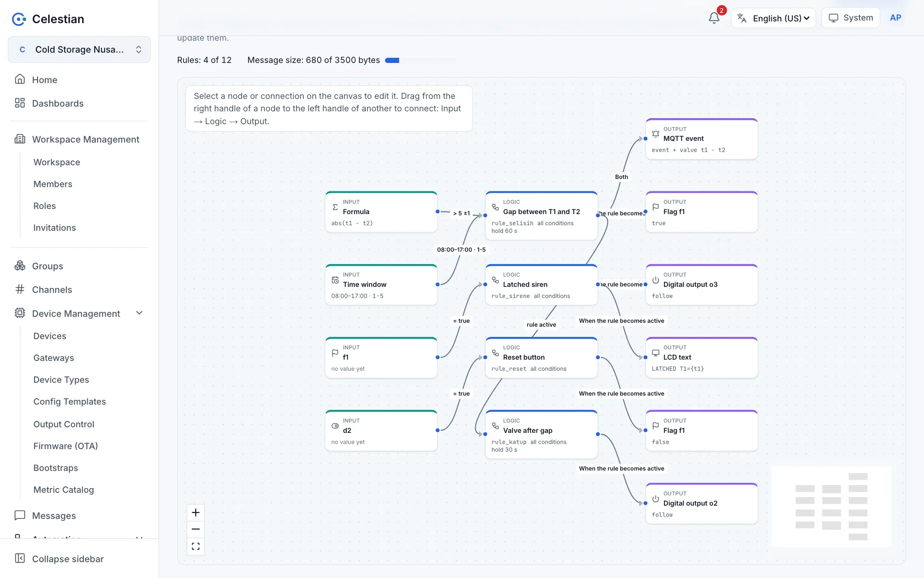Click the Home house icon in the sidebar
This screenshot has width=924, height=578.
click(20, 79)
